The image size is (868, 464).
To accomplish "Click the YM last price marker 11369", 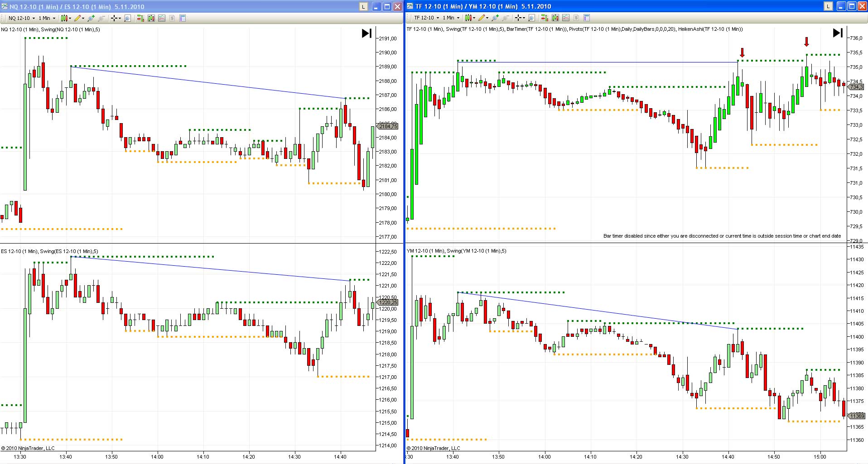I will click(x=856, y=416).
